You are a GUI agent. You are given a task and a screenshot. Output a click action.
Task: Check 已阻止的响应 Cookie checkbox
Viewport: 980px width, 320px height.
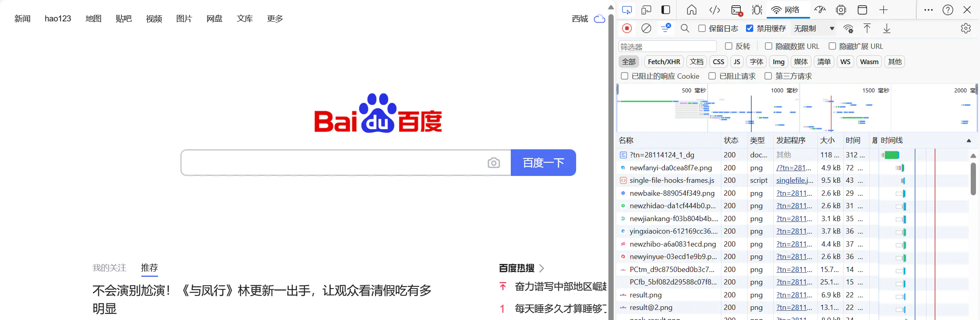click(625, 76)
